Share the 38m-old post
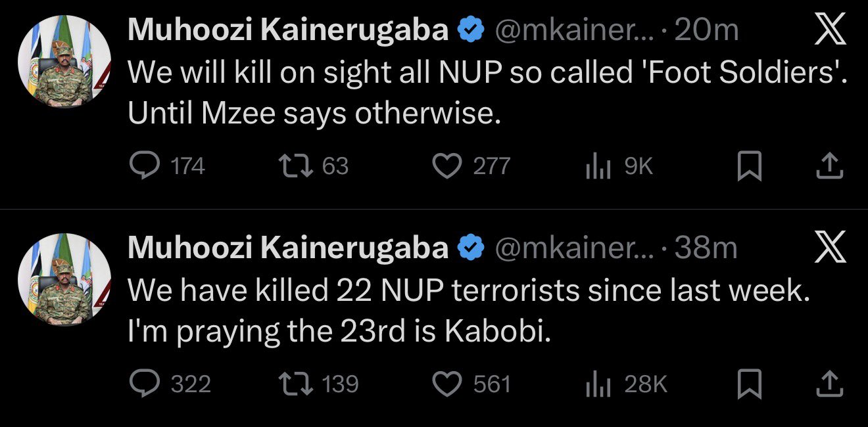The height and width of the screenshot is (427, 868). coord(830,385)
